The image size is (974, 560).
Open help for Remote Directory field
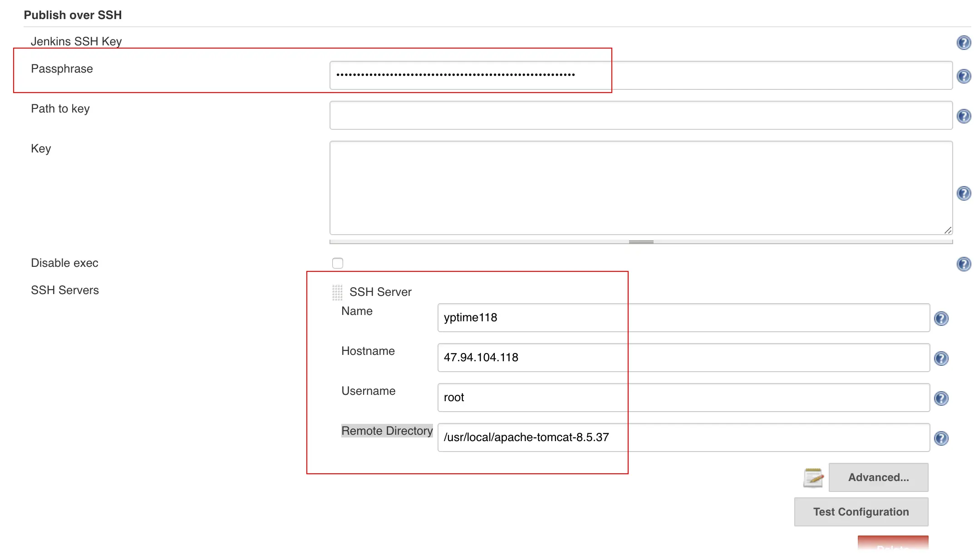tap(941, 438)
